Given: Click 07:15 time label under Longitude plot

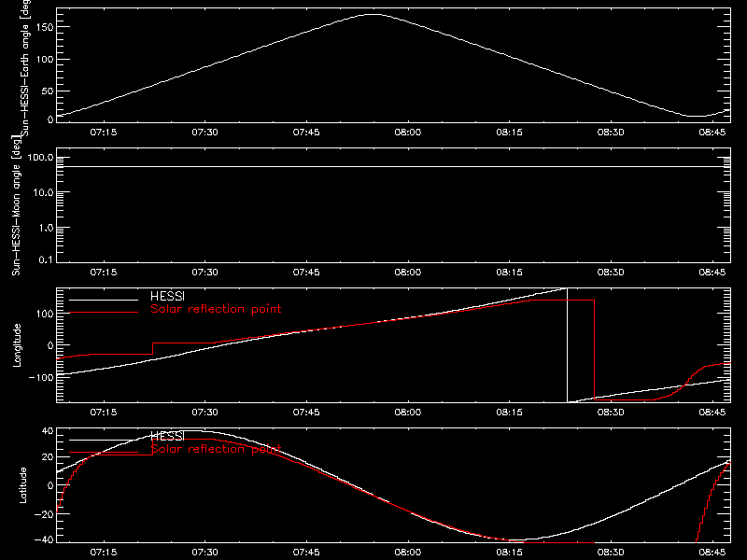Looking at the screenshot, I should click(104, 413).
